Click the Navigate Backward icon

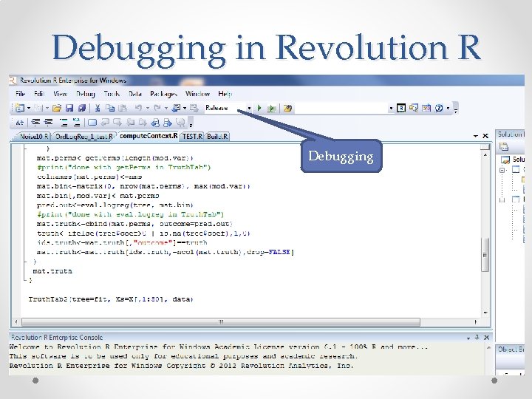click(x=176, y=108)
